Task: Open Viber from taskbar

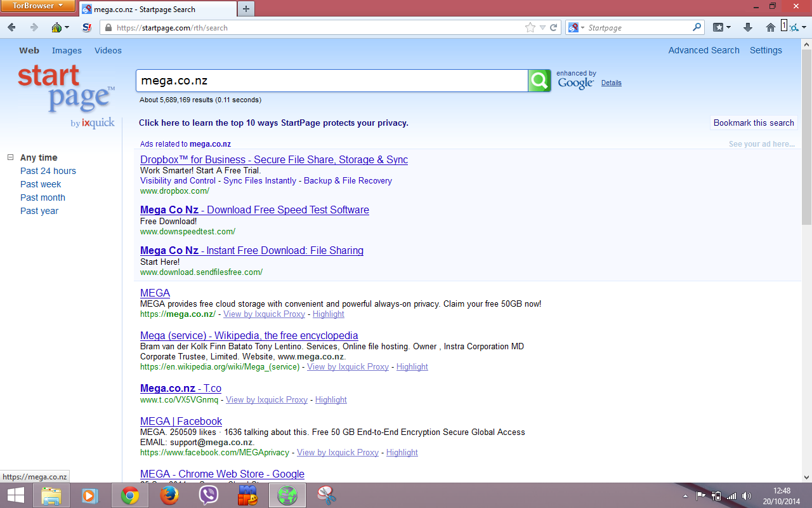Action: click(209, 495)
